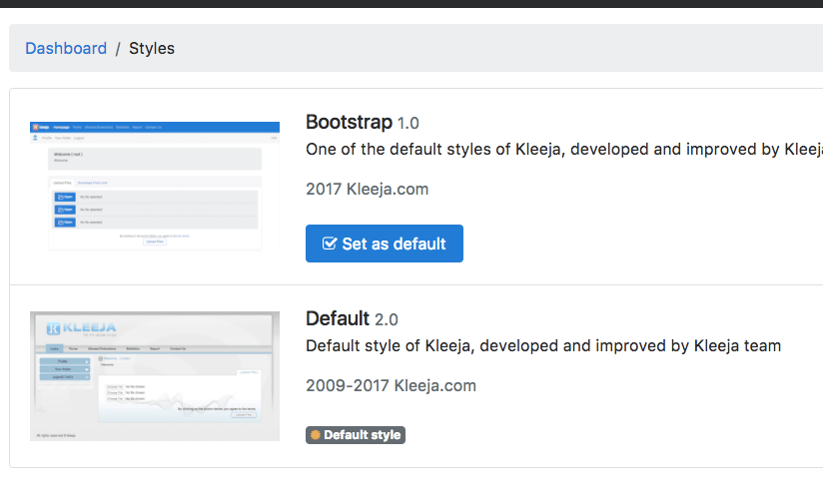
Task: Open the Default style preview thumbnail
Action: 155,376
